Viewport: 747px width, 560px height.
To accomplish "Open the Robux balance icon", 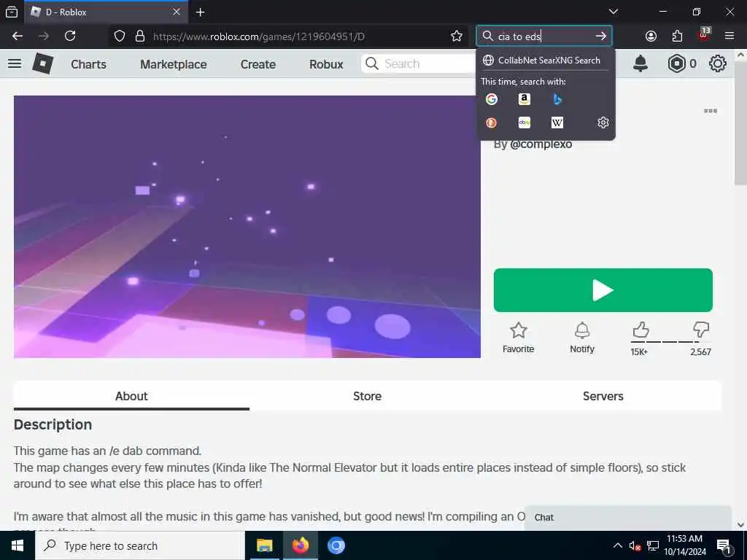I will [x=676, y=64].
